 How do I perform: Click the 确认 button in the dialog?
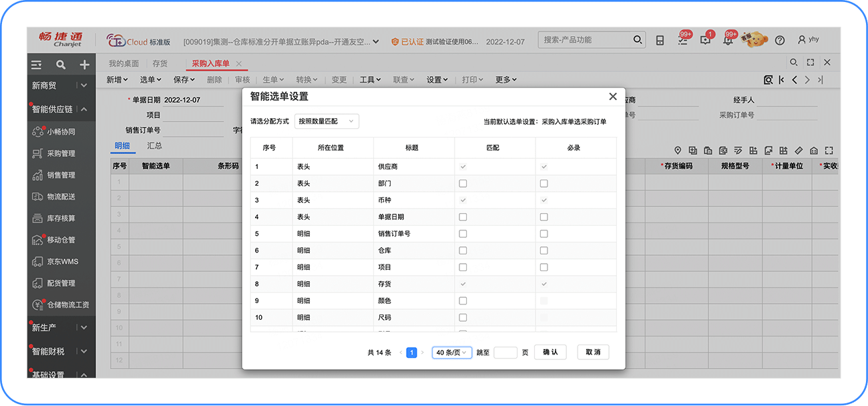[550, 352]
